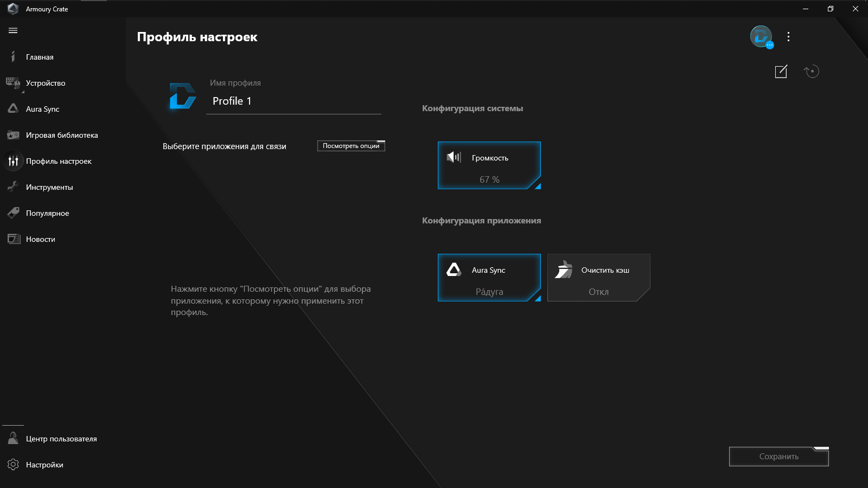The height and width of the screenshot is (488, 868).
Task: Open the Новости news section
Action: tap(41, 239)
